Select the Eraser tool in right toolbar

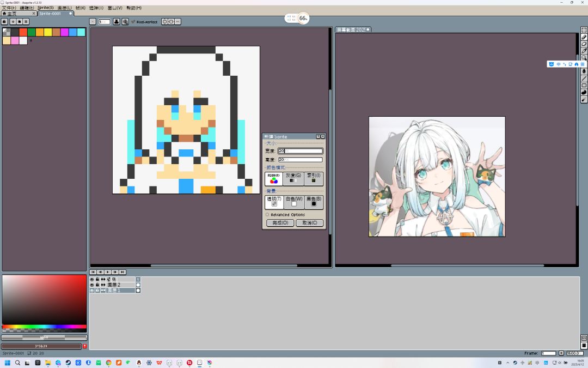click(584, 44)
